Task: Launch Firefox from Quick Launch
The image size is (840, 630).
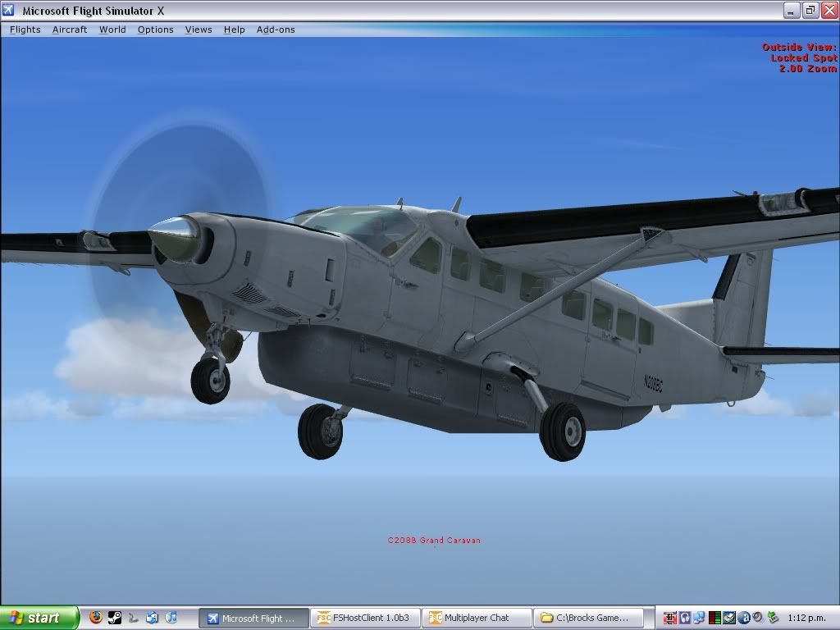Action: pos(96,618)
